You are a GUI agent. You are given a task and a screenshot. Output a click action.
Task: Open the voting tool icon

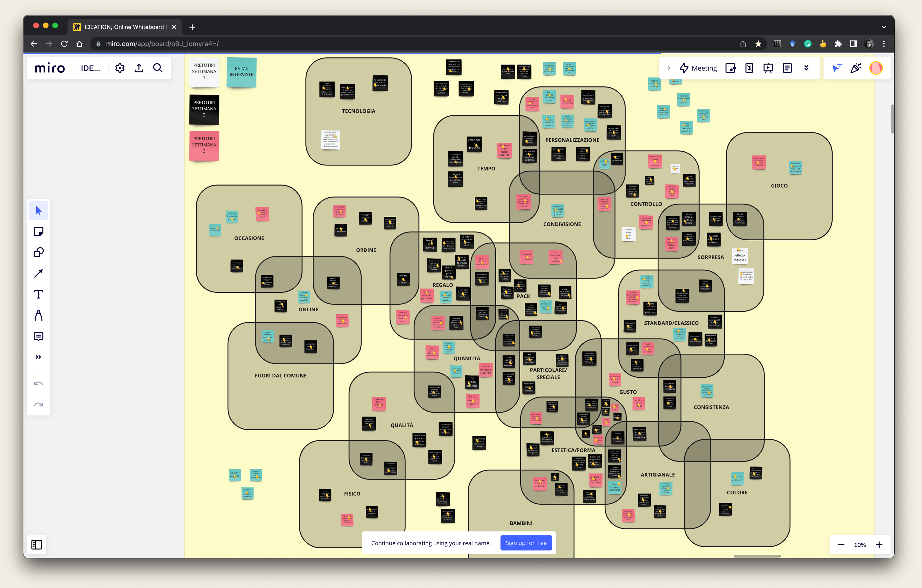pos(749,68)
